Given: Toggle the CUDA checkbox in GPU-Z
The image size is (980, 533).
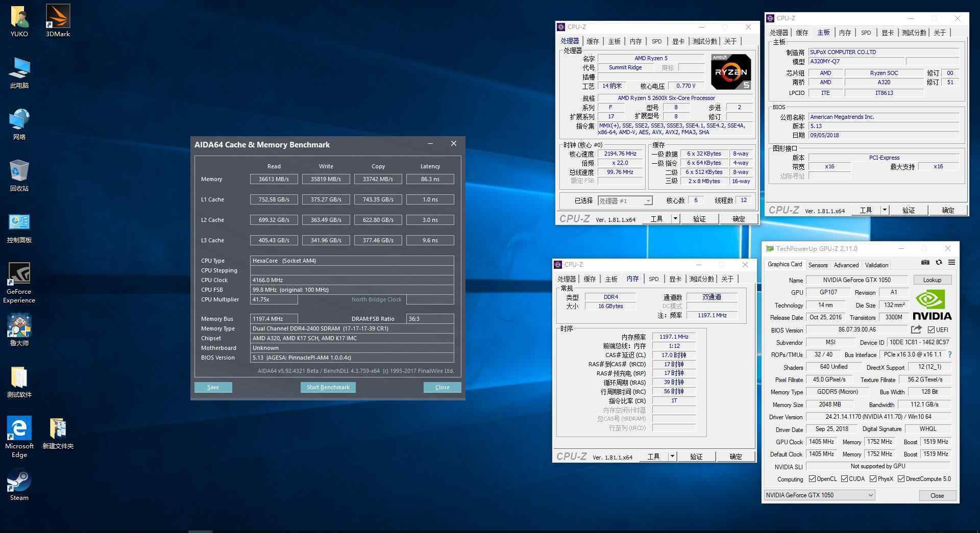Looking at the screenshot, I should [844, 479].
